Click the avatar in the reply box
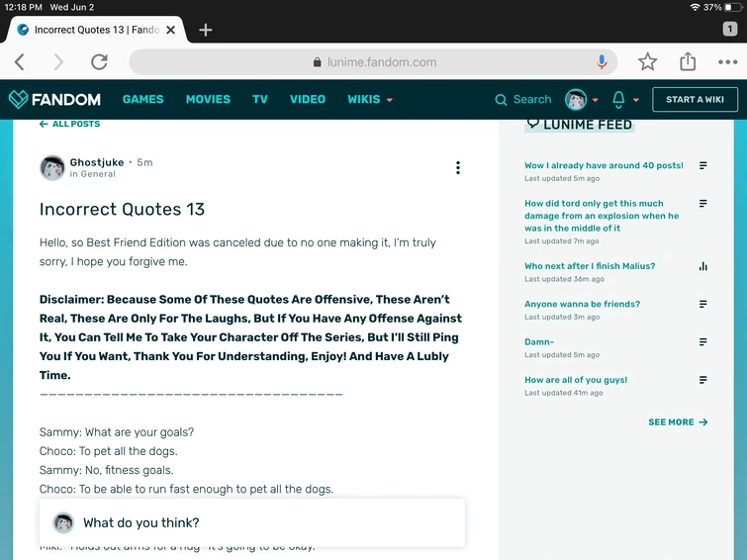 click(x=63, y=522)
